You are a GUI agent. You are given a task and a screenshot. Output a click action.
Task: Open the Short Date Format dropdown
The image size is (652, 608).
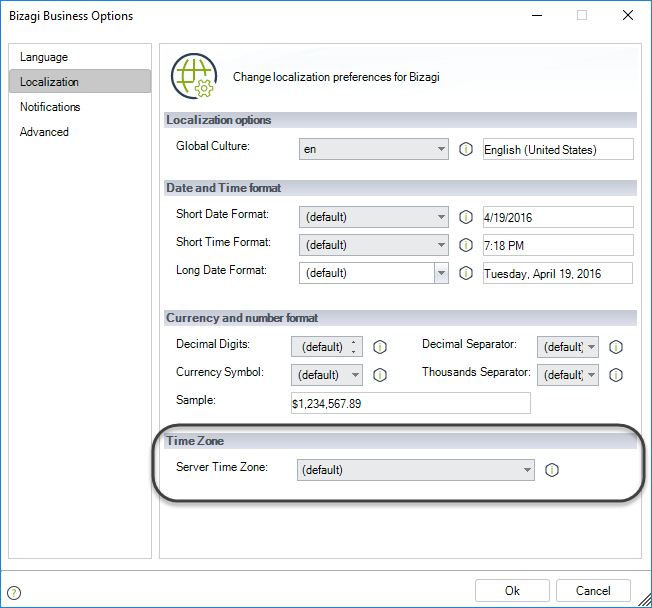[374, 217]
